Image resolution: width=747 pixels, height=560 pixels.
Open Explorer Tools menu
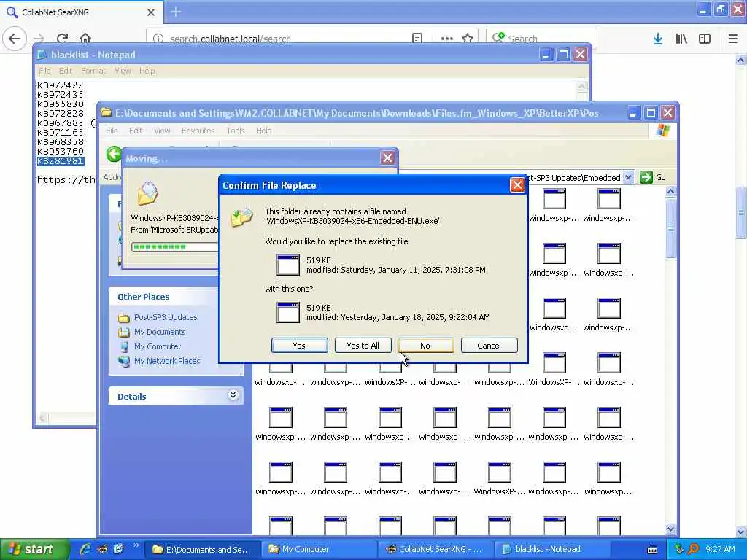click(x=236, y=131)
